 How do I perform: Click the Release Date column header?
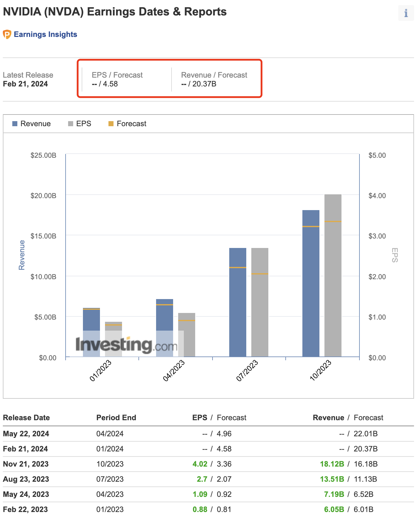tap(26, 418)
